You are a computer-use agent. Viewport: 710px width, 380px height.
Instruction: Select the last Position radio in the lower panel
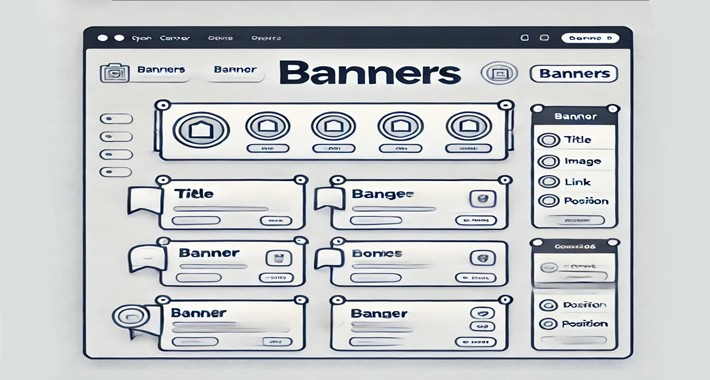[x=548, y=324]
